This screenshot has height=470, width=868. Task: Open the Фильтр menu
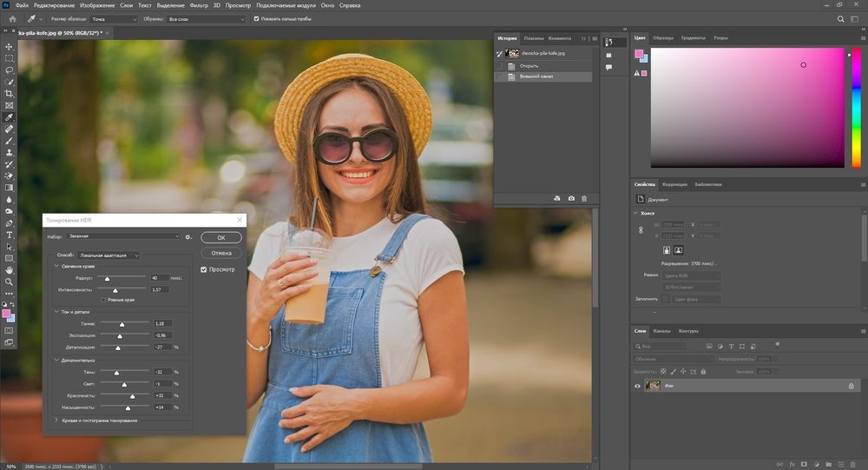[x=197, y=5]
